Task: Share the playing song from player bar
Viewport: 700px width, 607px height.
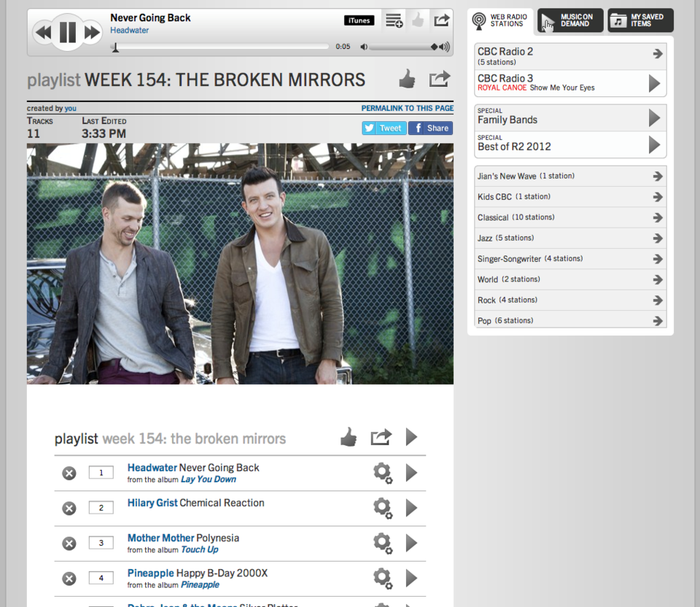Action: click(x=441, y=20)
